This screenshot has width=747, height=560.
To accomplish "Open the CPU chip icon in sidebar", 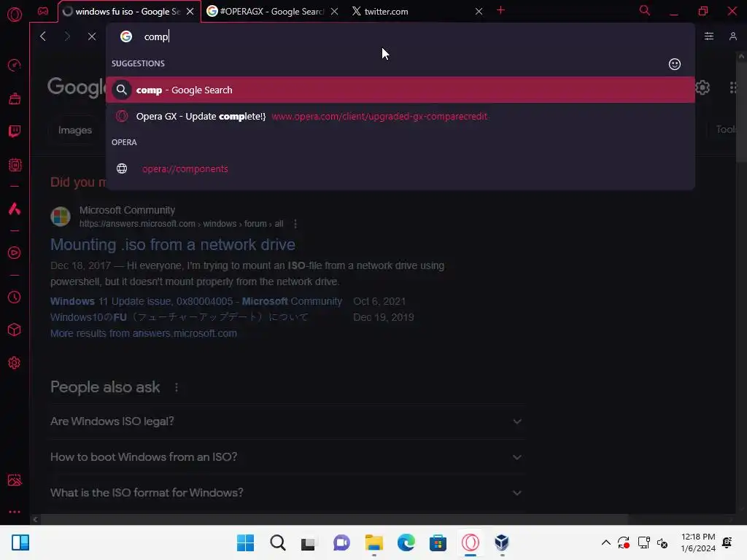I will tap(15, 166).
